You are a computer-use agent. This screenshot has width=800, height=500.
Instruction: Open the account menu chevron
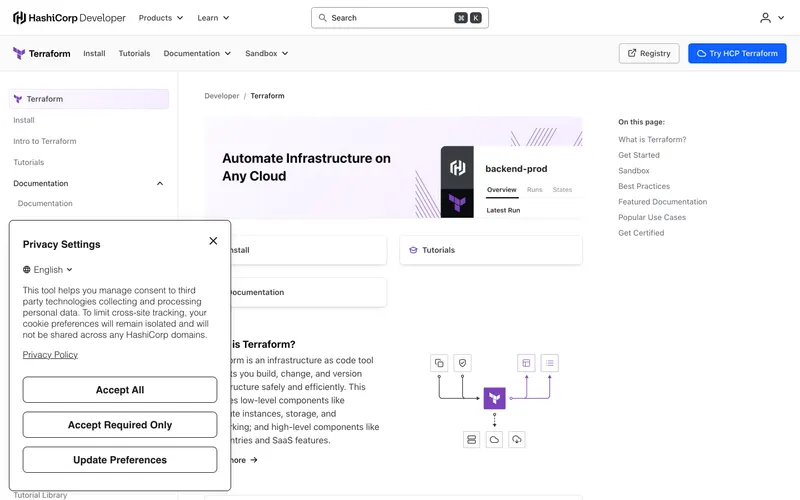781,18
